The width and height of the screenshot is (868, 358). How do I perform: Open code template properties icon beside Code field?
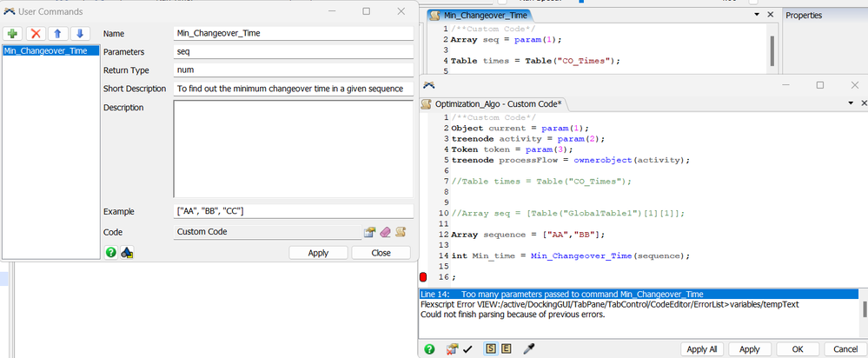370,232
